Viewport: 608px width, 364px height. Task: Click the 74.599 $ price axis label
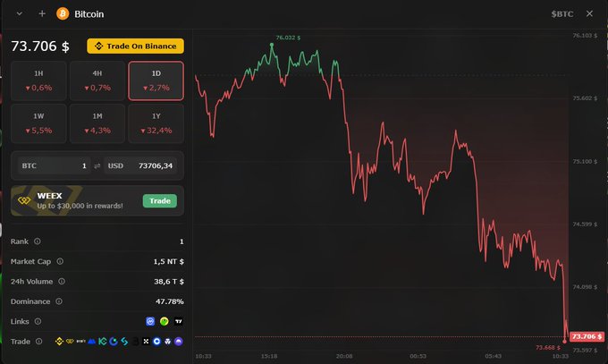click(585, 224)
